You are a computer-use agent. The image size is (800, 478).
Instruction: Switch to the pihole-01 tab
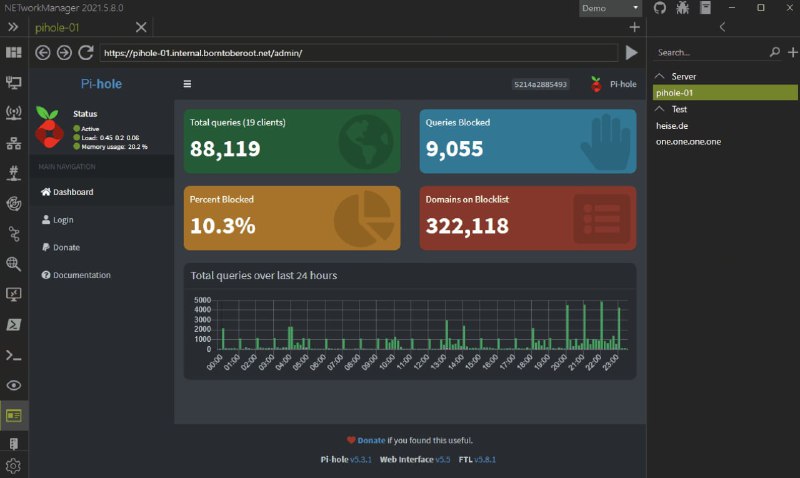[57, 28]
